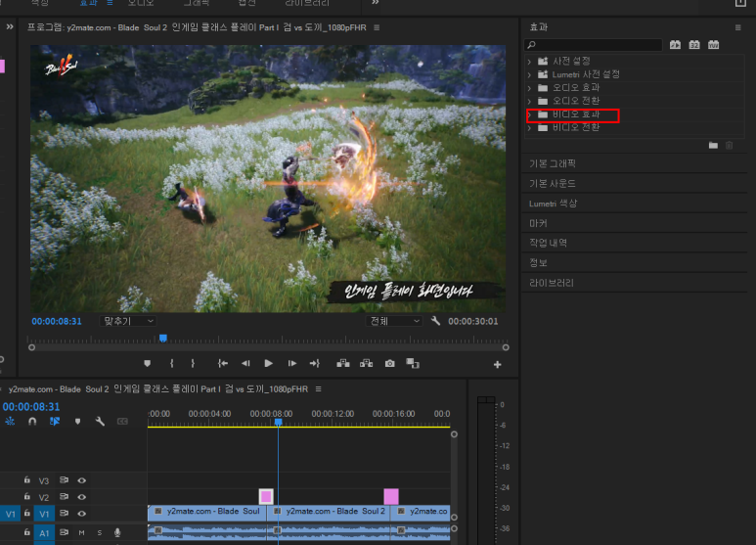Click the Mark Out brace icon
This screenshot has height=545, width=756.
point(193,364)
